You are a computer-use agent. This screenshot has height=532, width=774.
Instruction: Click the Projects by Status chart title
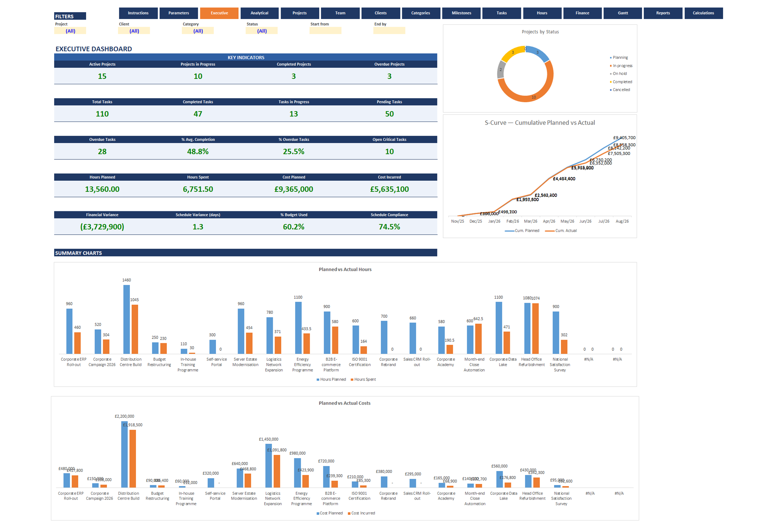540,32
